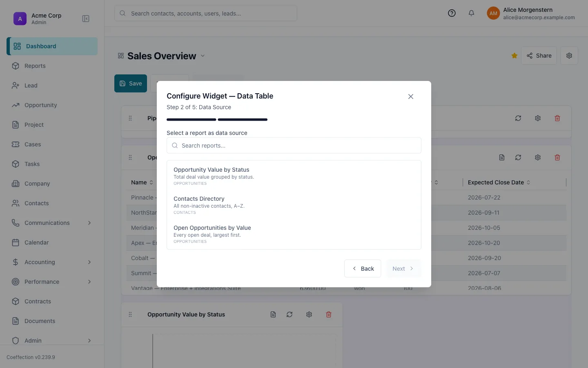
Task: Configure Opportunity Value by Status widget gear
Action: (309, 314)
